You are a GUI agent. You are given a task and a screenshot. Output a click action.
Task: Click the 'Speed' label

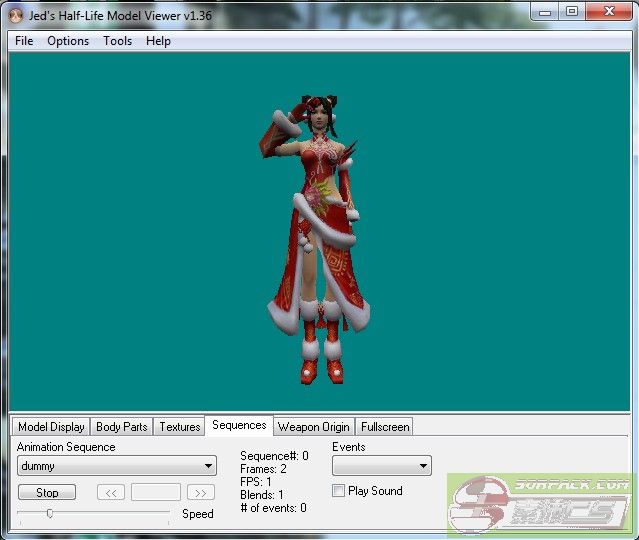pyautogui.click(x=198, y=514)
